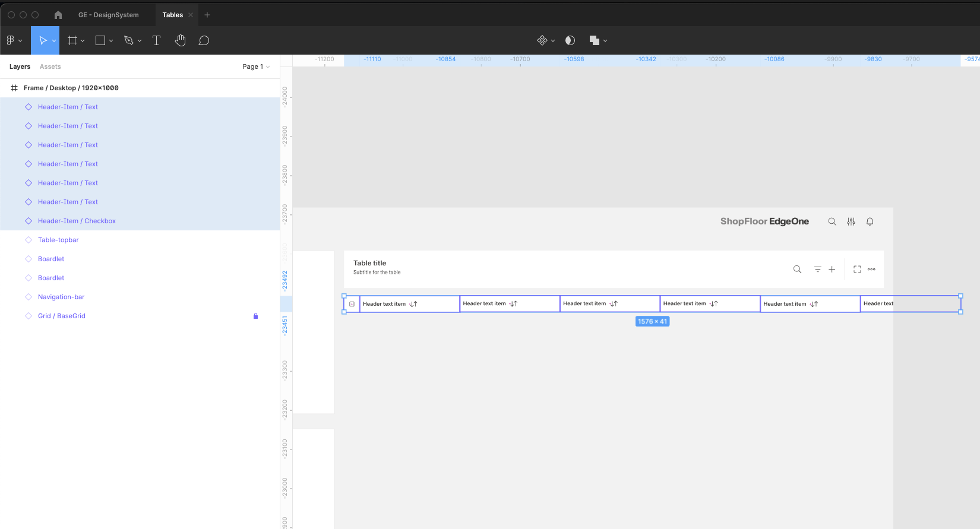Image resolution: width=980 pixels, height=529 pixels.
Task: Select the Comment tool
Action: point(204,40)
